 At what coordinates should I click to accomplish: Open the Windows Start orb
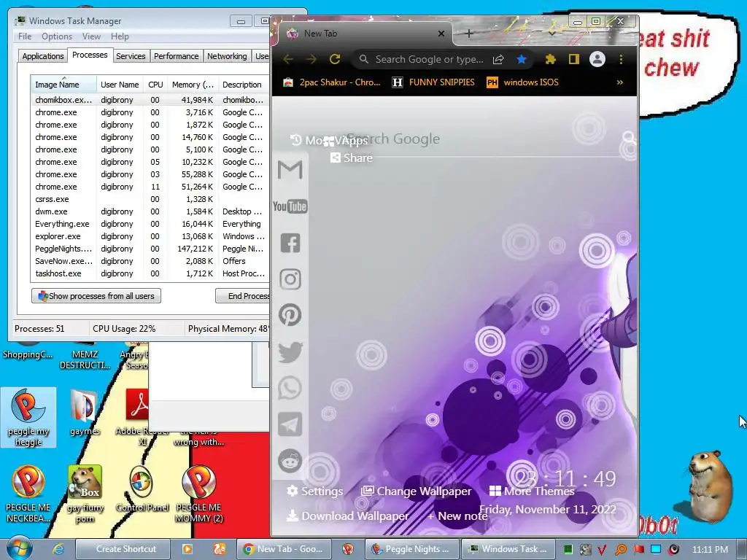coord(19,548)
